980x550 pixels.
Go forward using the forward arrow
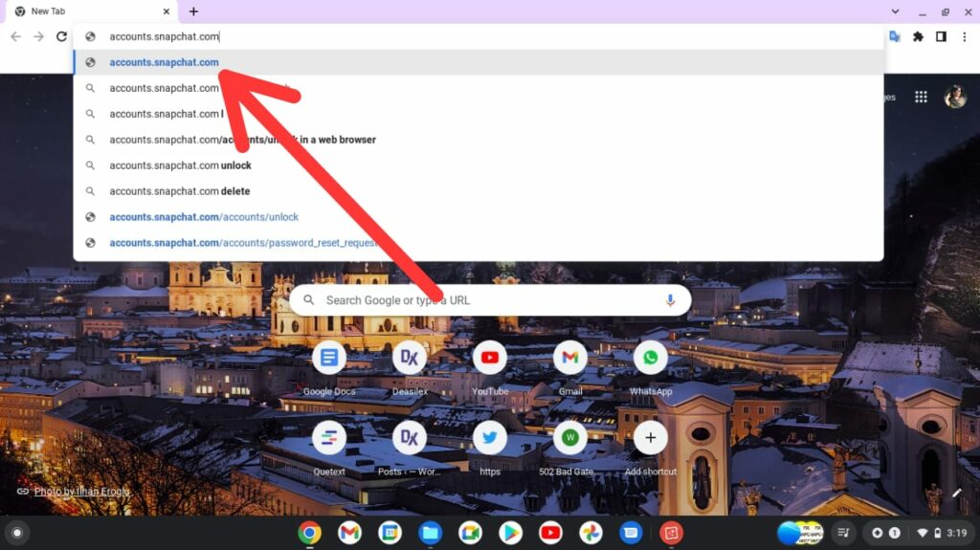pyautogui.click(x=38, y=37)
